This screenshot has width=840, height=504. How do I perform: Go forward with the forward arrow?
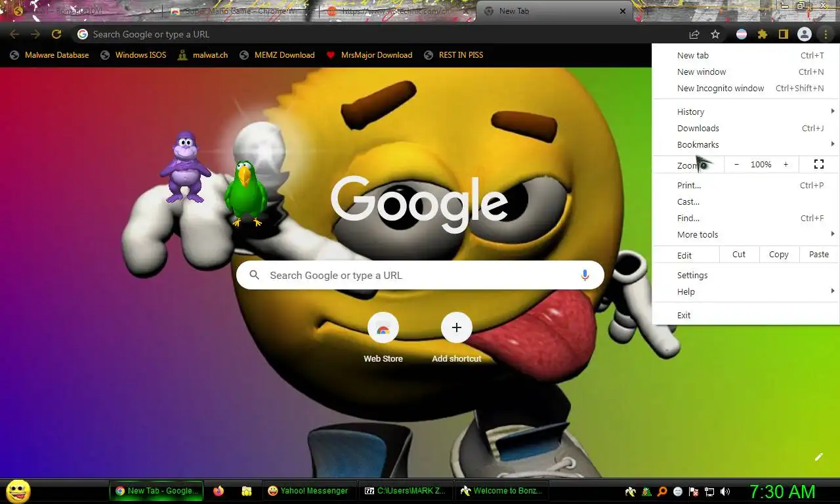35,34
